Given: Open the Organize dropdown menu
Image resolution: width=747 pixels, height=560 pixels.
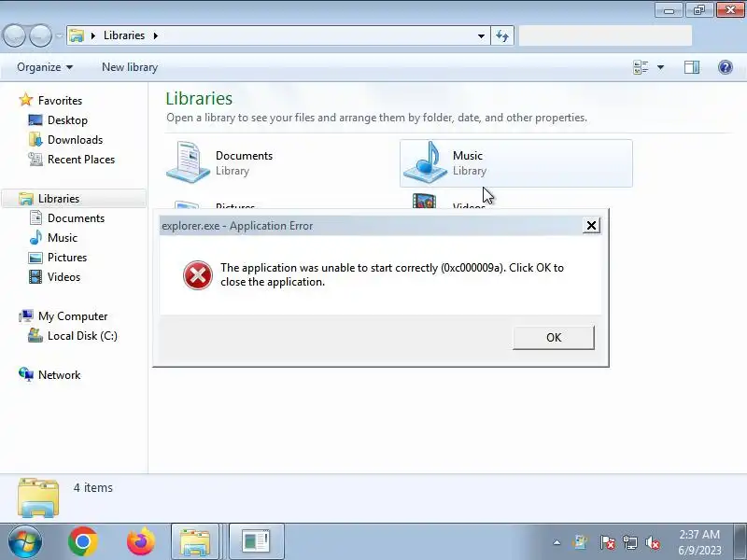Looking at the screenshot, I should pos(45,67).
